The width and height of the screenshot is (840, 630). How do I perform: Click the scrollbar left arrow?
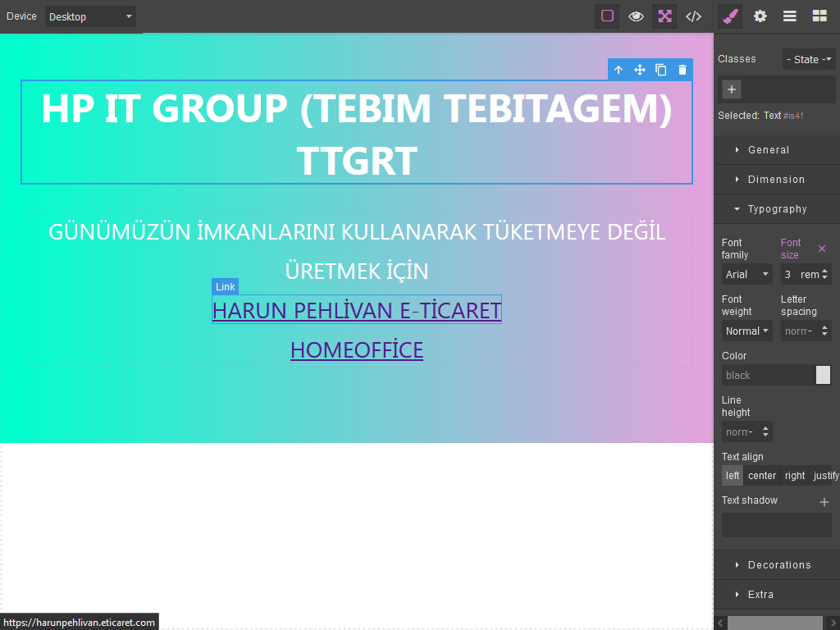(x=720, y=623)
